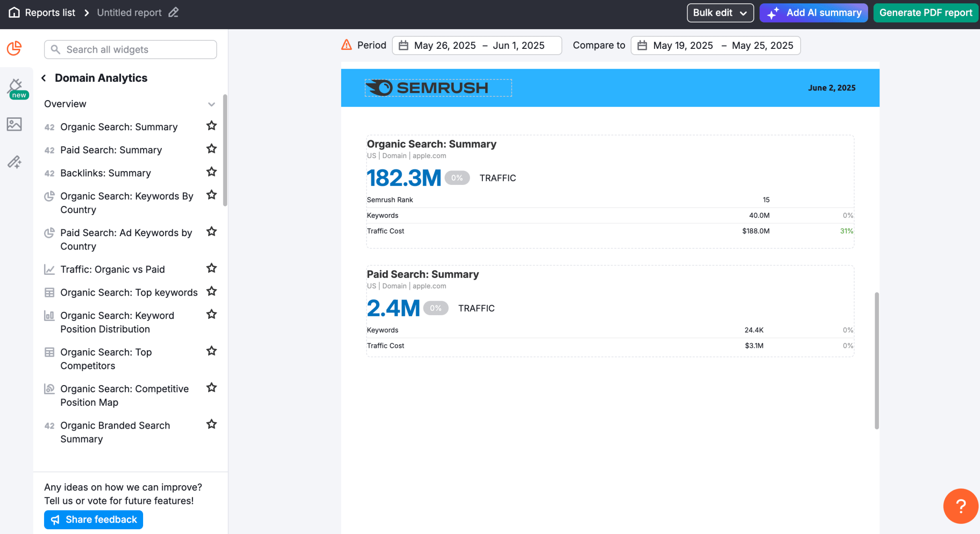Toggle the star on Backlinks: Summary

[x=211, y=171]
